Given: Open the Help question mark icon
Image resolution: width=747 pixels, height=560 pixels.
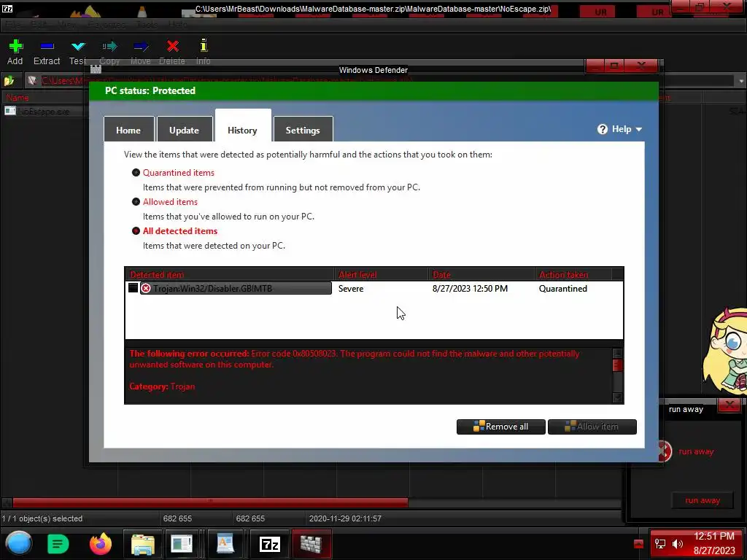Looking at the screenshot, I should 602,129.
